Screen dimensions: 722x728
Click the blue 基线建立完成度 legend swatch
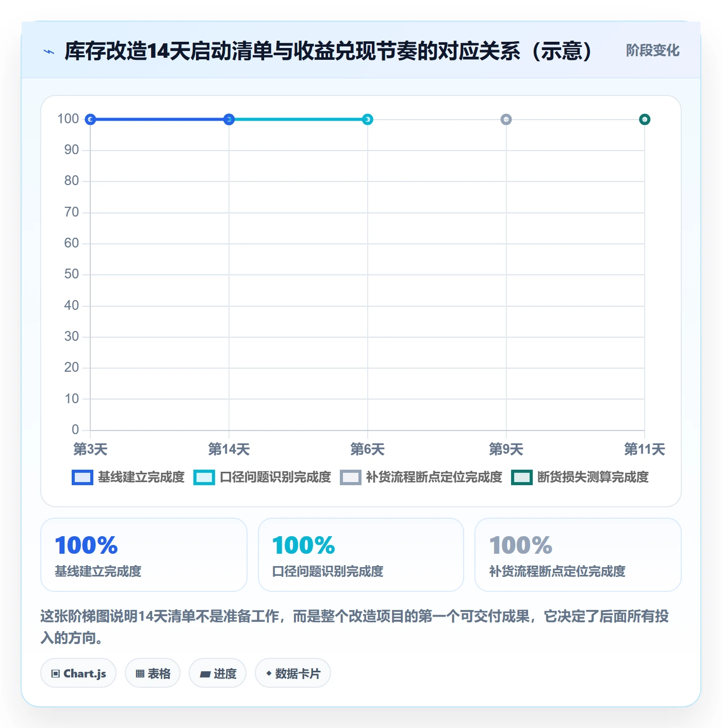pos(83,477)
